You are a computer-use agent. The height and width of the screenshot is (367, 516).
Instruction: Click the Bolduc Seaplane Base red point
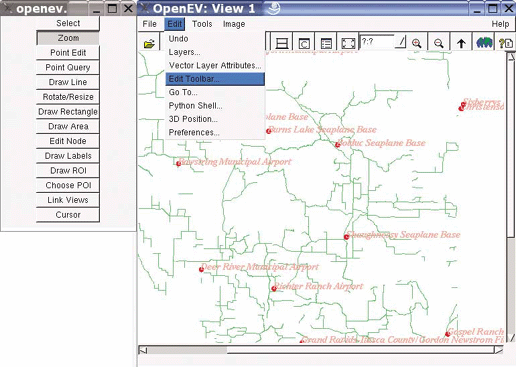point(337,145)
